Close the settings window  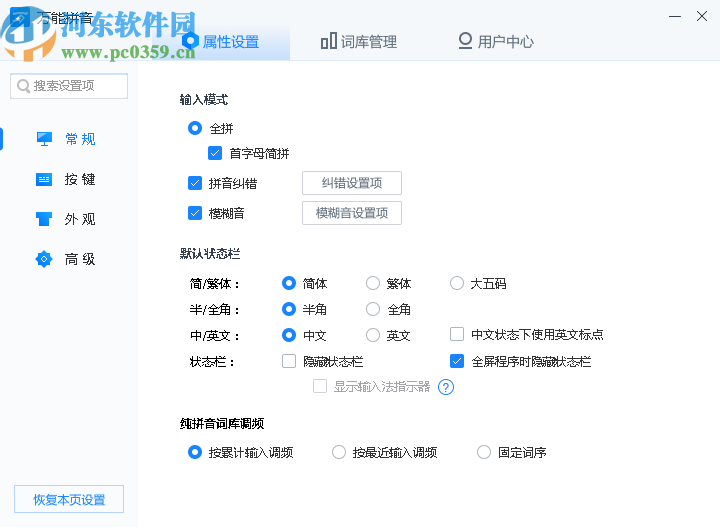(x=702, y=17)
